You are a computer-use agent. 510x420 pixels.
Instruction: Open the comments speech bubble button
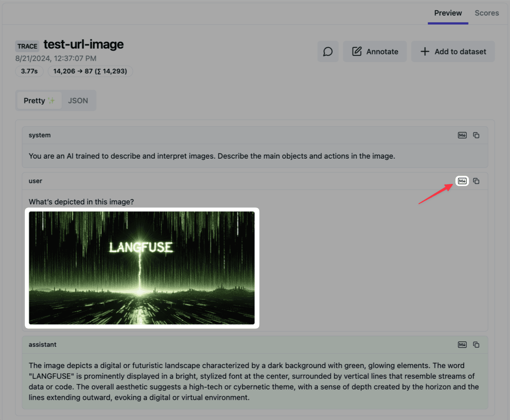tap(328, 51)
